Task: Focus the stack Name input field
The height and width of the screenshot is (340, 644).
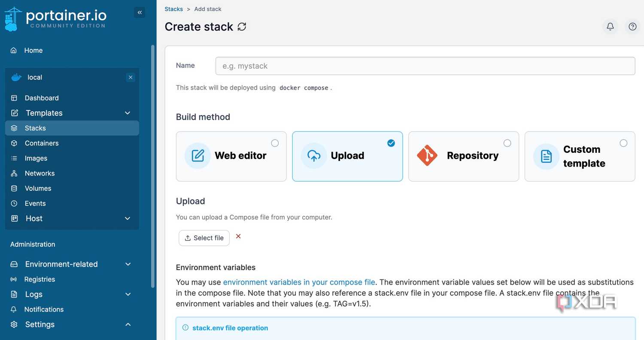Action: click(425, 66)
